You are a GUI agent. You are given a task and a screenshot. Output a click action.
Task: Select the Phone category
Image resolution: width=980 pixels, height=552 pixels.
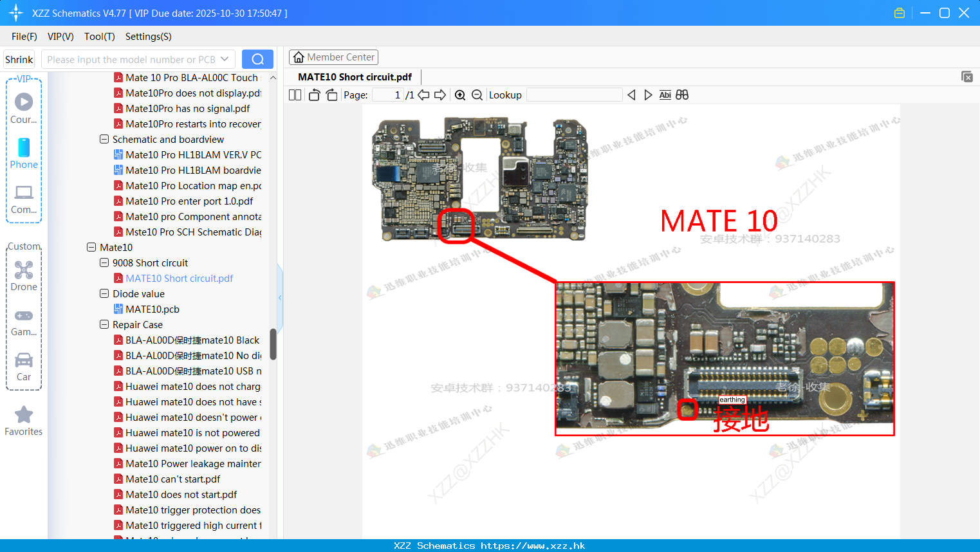click(24, 153)
